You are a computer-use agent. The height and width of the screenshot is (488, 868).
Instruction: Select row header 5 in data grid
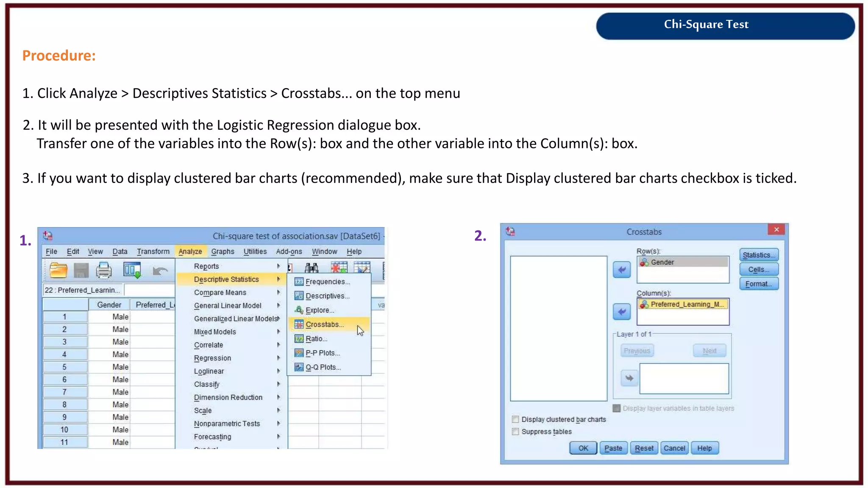coord(65,367)
